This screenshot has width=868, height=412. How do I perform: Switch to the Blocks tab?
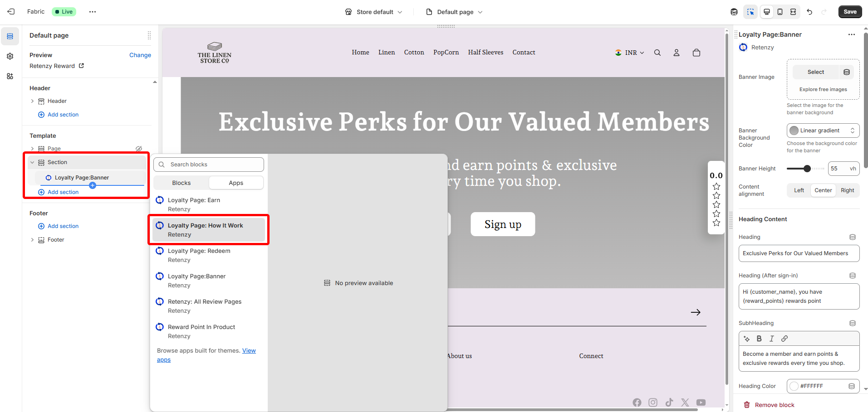tap(181, 183)
